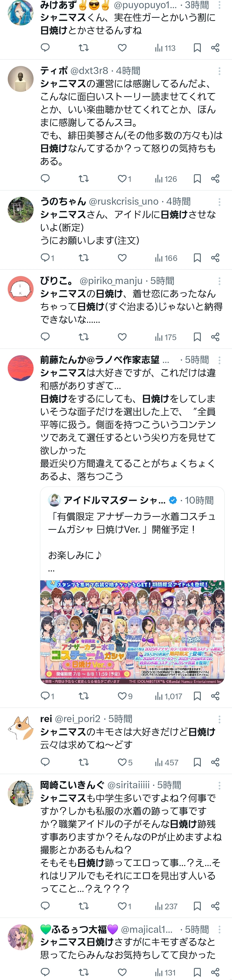Bookmark 岡崎こいきんぐ's tweet
Image resolution: width=232 pixels, height=980 pixels.
197,906
